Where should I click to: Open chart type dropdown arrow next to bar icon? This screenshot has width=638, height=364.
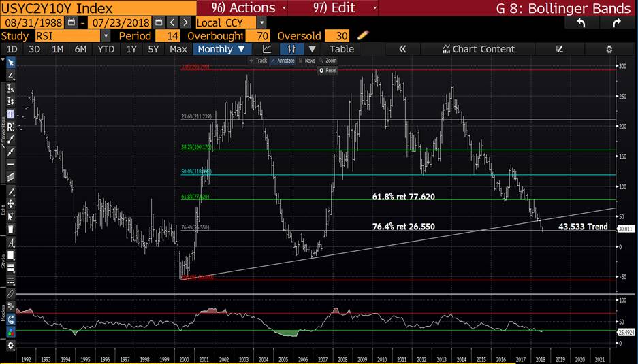click(312, 49)
